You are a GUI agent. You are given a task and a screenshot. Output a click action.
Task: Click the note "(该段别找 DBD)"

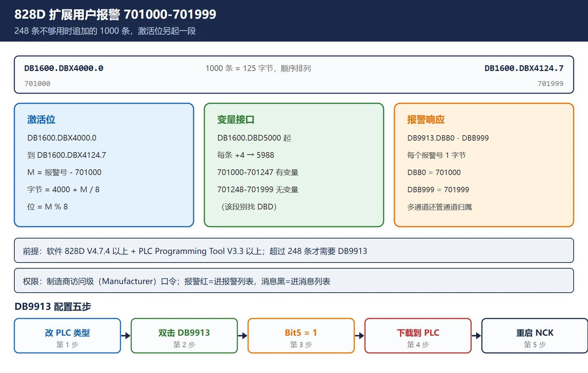249,207
